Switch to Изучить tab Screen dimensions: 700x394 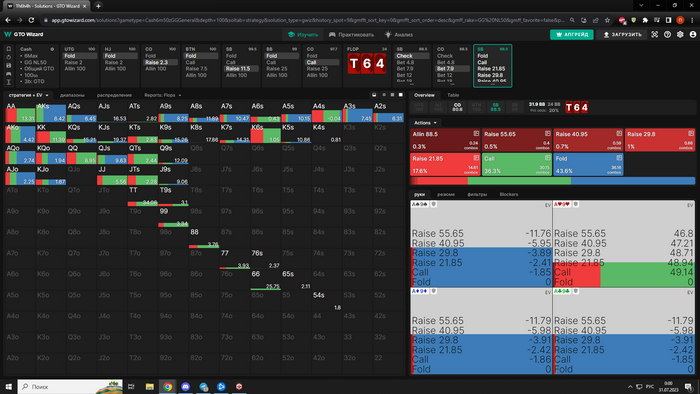point(303,34)
